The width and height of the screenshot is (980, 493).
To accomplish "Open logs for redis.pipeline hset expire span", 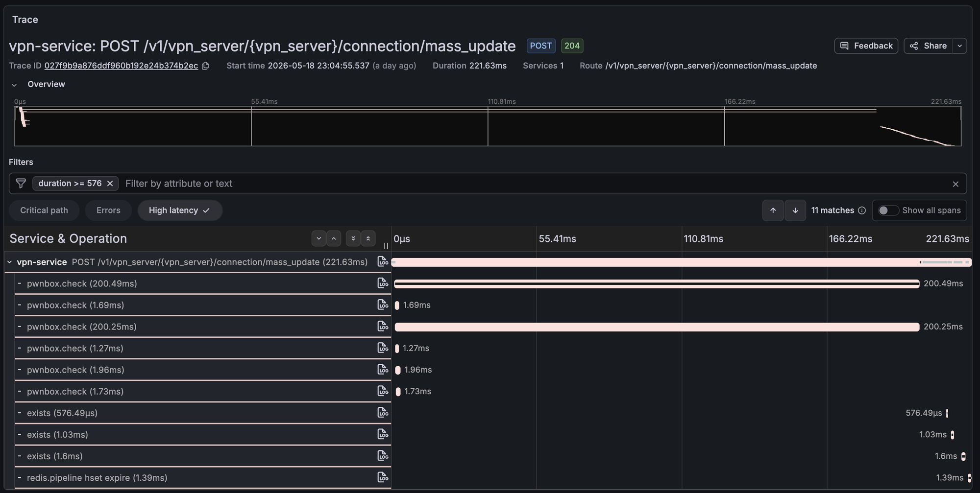I will coord(383,477).
